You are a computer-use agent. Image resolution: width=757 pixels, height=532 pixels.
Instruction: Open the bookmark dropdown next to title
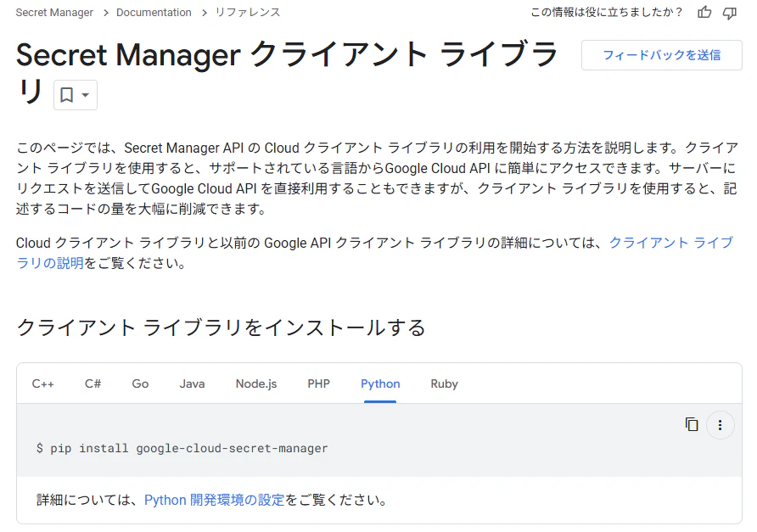tap(76, 95)
